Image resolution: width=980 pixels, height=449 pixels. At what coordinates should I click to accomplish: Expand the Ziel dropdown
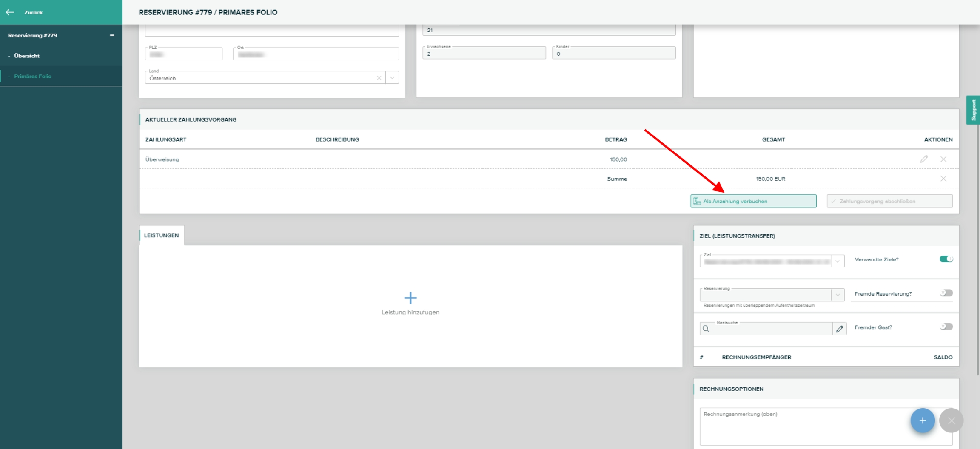(x=838, y=261)
